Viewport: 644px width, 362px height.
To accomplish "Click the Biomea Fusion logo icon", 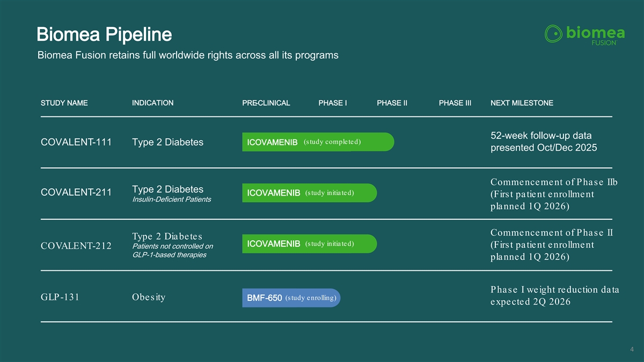I will pos(553,34).
